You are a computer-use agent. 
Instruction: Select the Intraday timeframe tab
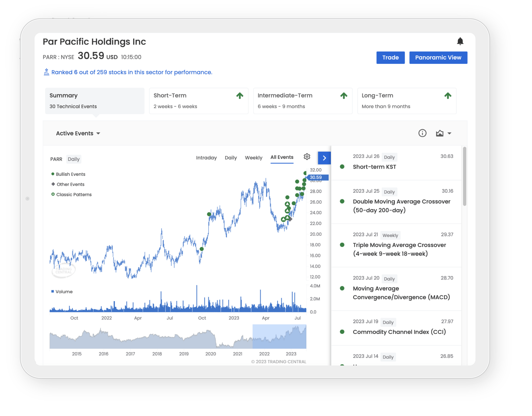(x=206, y=158)
